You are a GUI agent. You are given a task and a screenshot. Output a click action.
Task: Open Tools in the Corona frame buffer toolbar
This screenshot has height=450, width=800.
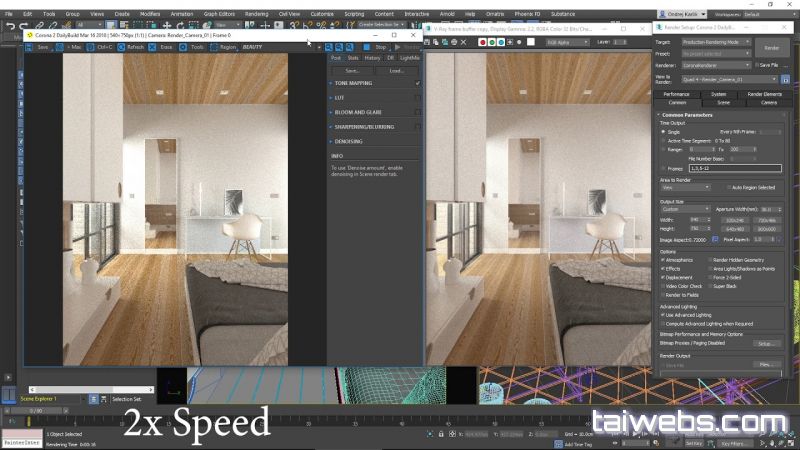[x=195, y=47]
